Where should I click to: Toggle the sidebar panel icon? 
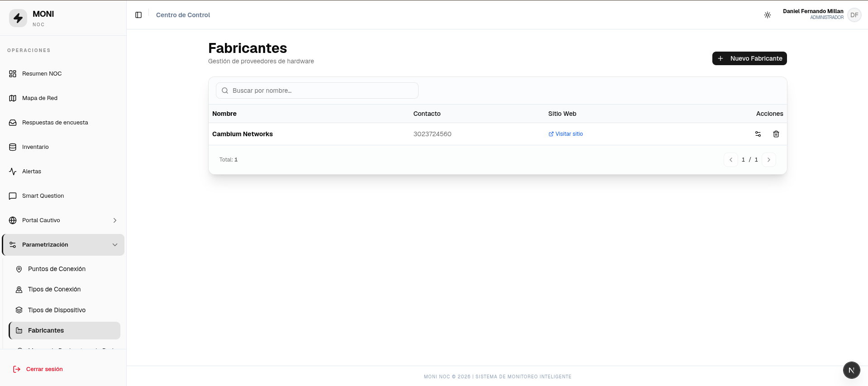138,15
